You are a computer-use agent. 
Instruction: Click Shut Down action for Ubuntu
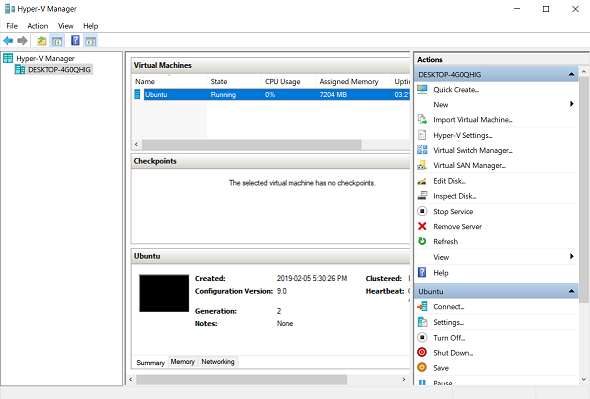pyautogui.click(x=453, y=353)
